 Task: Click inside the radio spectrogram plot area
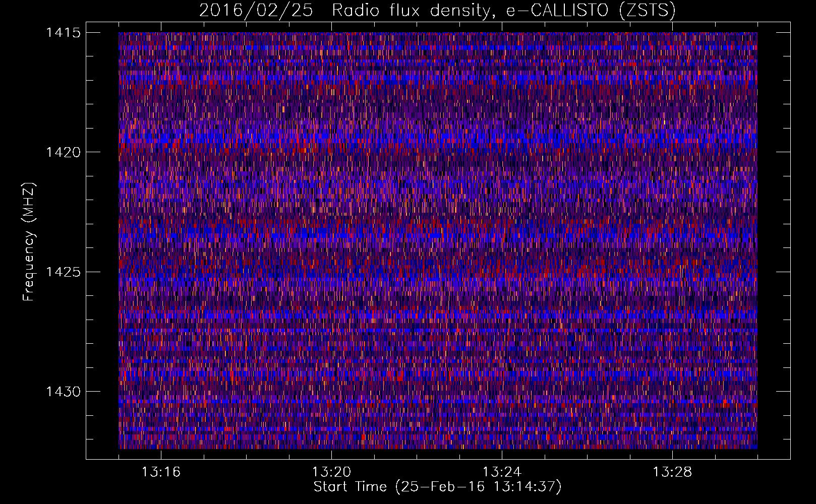click(x=438, y=240)
